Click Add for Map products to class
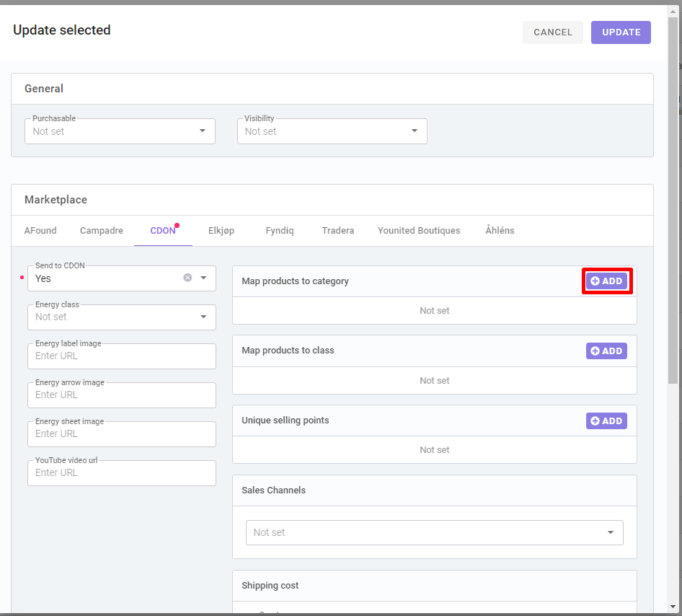 pyautogui.click(x=606, y=351)
